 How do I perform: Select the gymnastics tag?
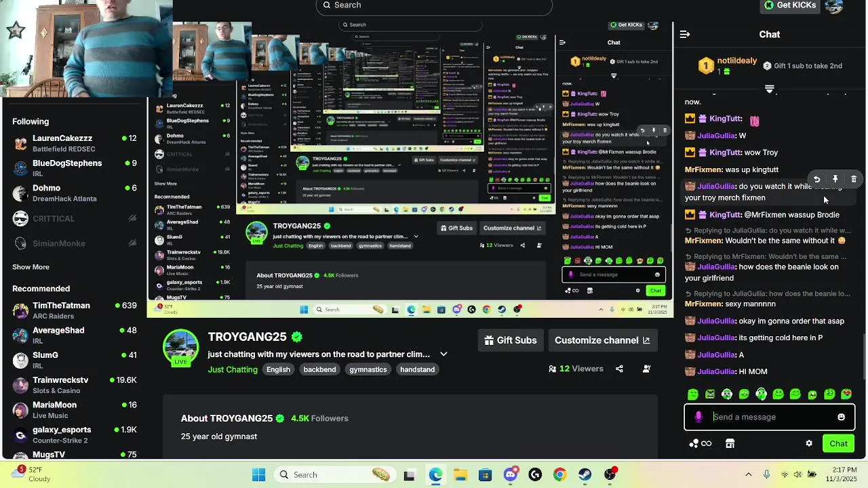pos(368,369)
